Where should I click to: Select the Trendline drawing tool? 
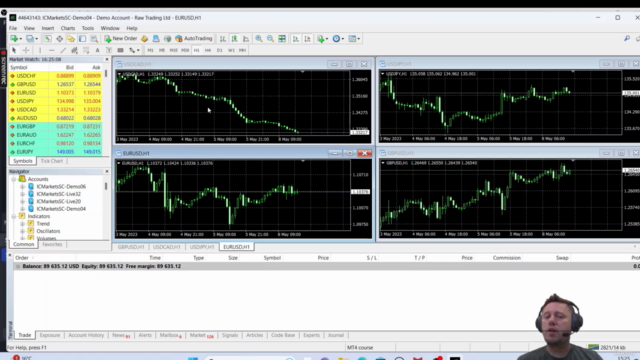click(63, 50)
